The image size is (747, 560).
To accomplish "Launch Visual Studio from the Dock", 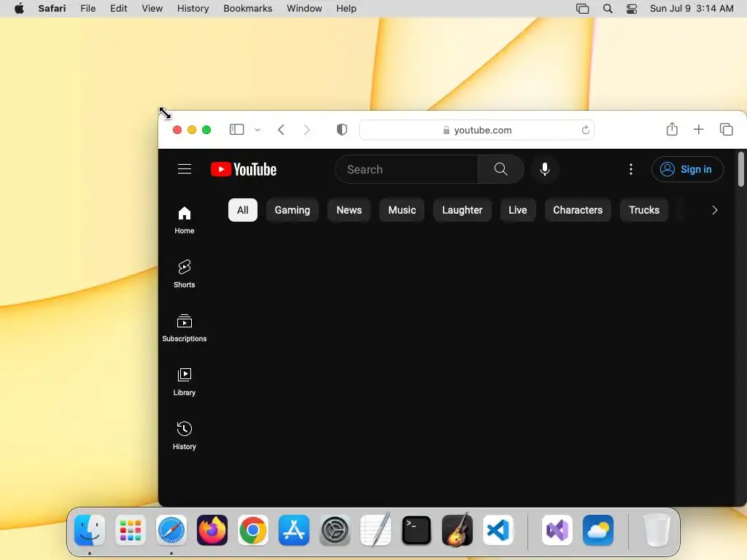I will (x=557, y=529).
